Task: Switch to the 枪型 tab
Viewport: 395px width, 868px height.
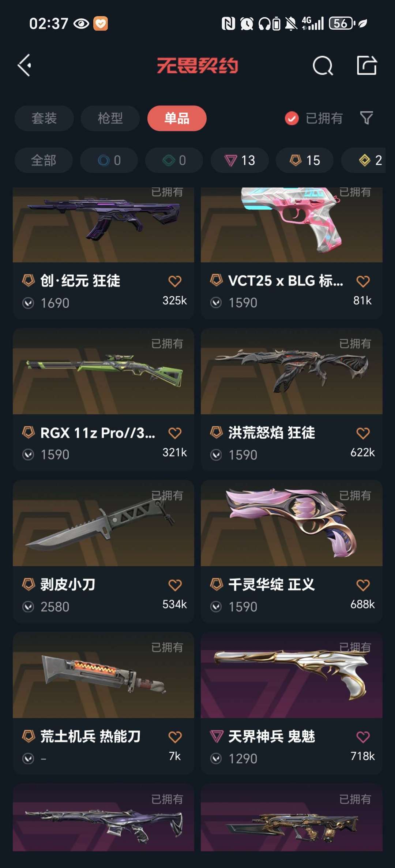Action: (110, 118)
